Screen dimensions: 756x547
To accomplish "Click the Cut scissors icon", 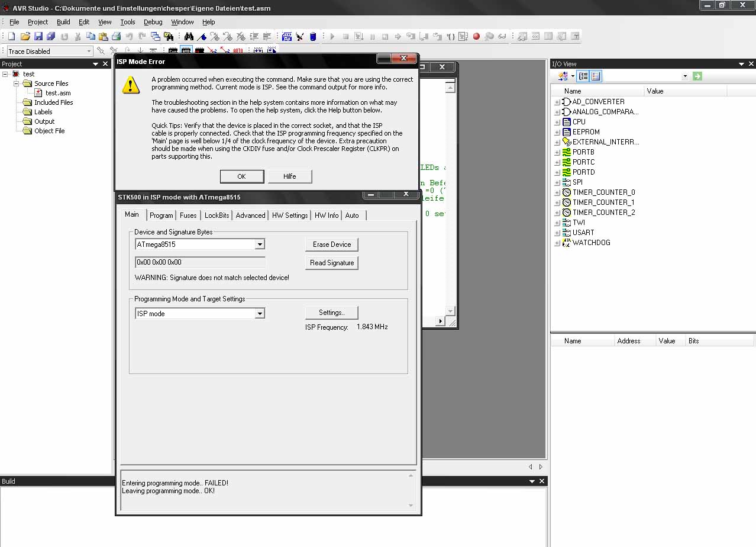I will [x=77, y=36].
